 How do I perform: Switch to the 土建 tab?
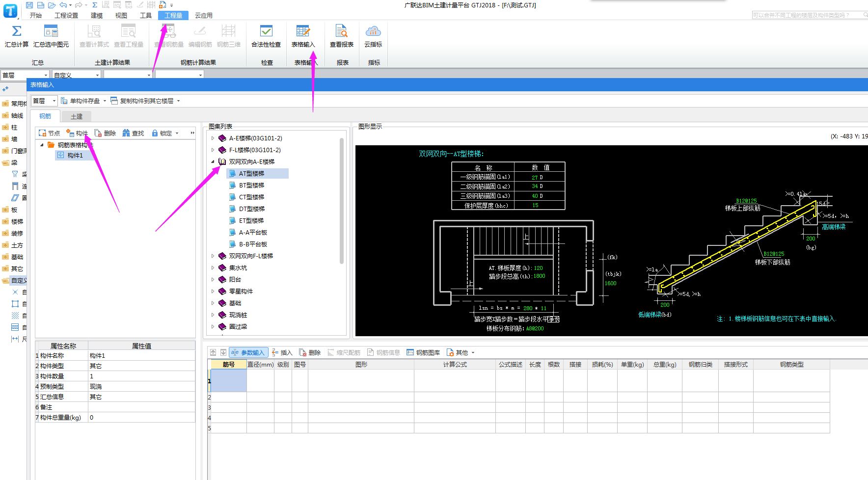coord(77,116)
